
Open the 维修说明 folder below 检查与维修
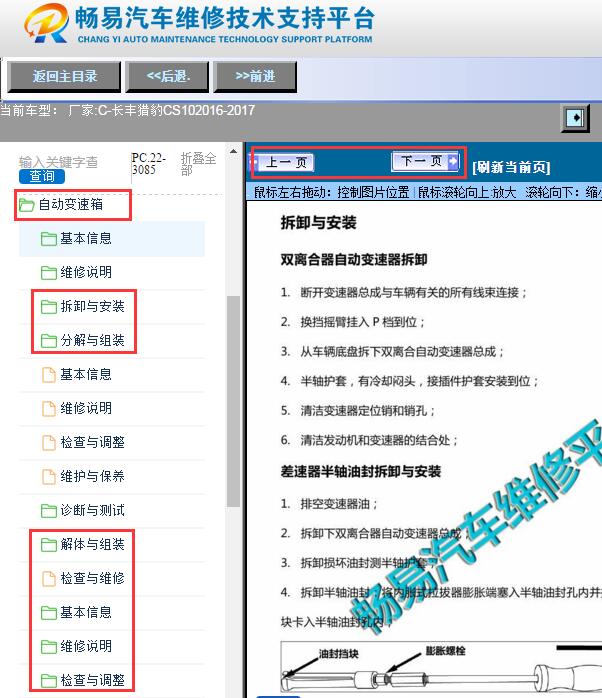86,646
